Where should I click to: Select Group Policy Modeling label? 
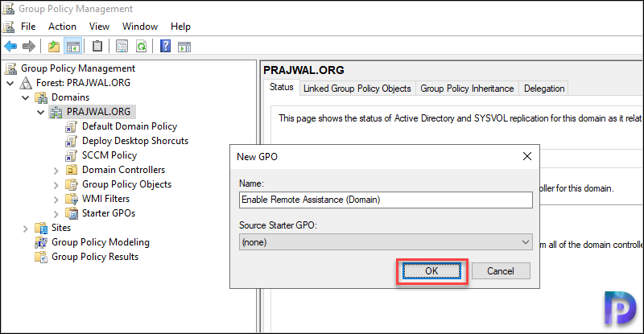pyautogui.click(x=100, y=242)
